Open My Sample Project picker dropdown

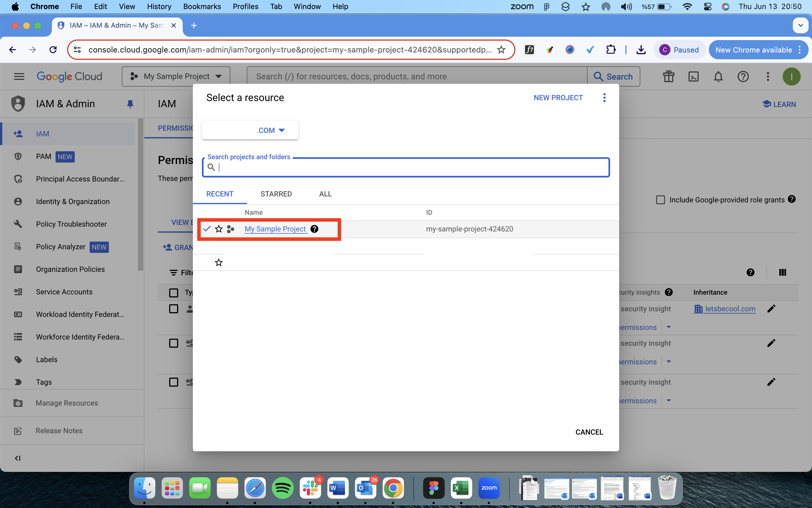[x=176, y=76]
